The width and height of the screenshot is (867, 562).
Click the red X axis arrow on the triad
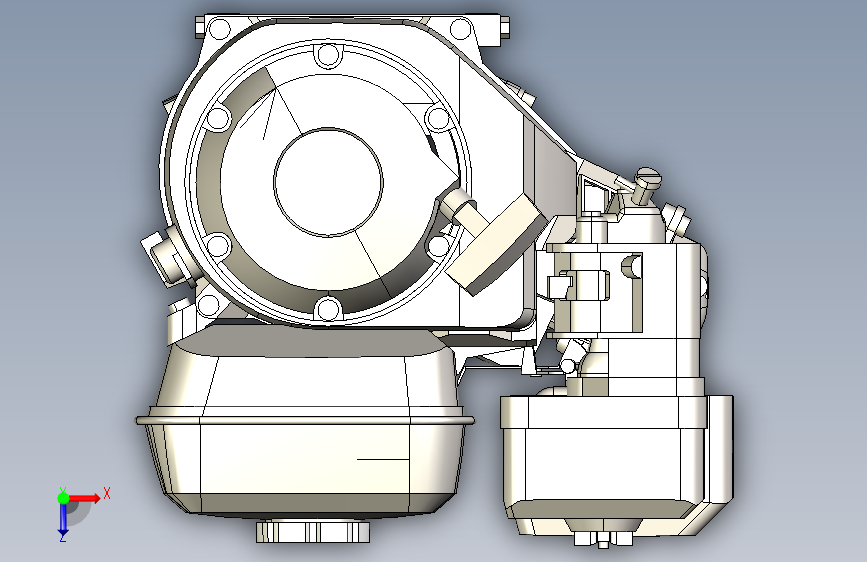[x=85, y=498]
